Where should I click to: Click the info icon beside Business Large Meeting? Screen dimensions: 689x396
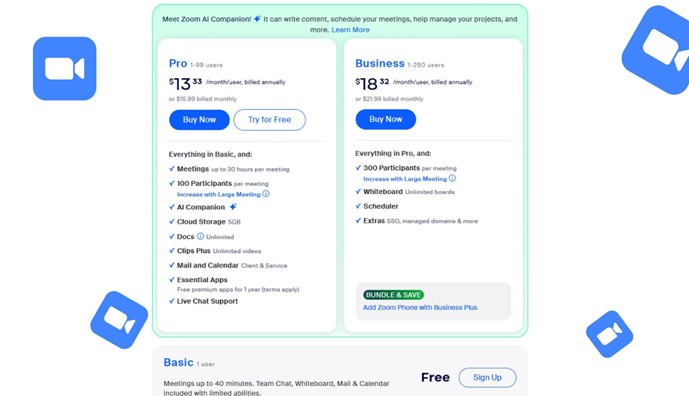[452, 178]
